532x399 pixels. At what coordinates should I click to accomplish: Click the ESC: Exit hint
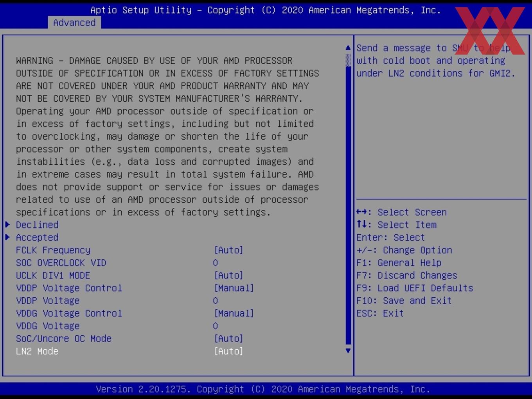tap(380, 313)
